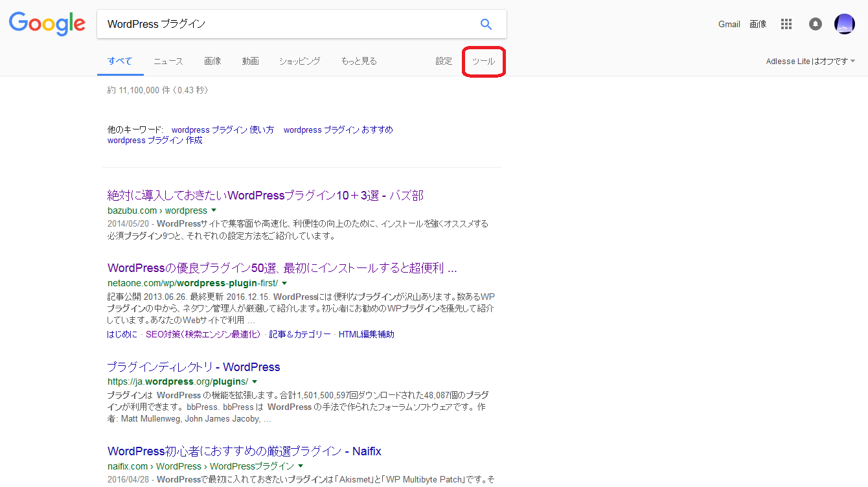Click related keyword wordpress プラグイン 作成
This screenshot has height=487, width=868.
pyautogui.click(x=155, y=140)
